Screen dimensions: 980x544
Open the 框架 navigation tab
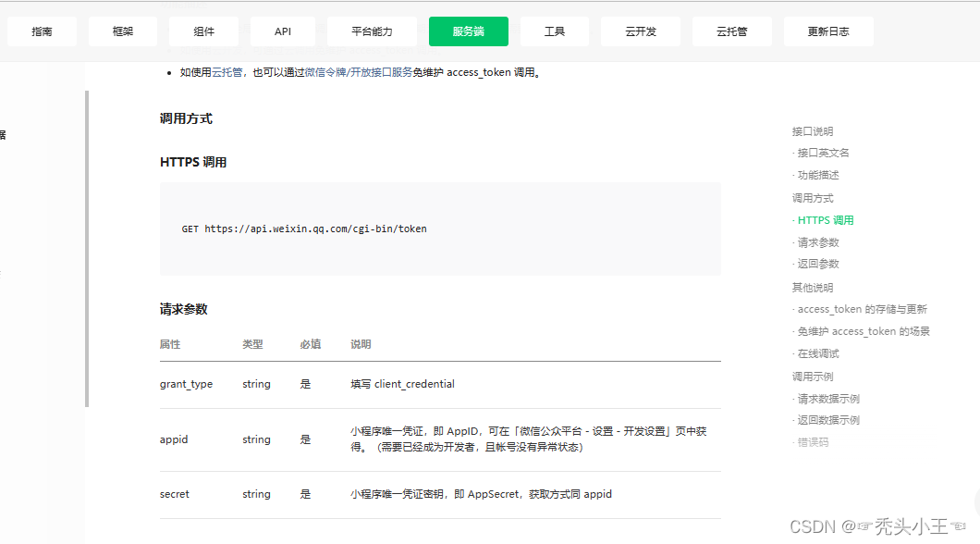pyautogui.click(x=122, y=31)
